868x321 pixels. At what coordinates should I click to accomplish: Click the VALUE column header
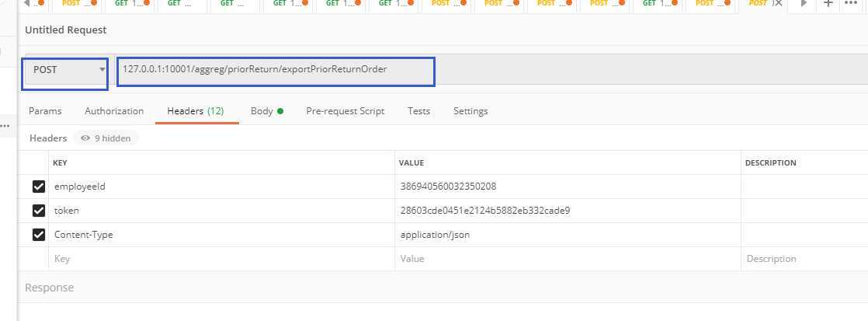pyautogui.click(x=411, y=163)
